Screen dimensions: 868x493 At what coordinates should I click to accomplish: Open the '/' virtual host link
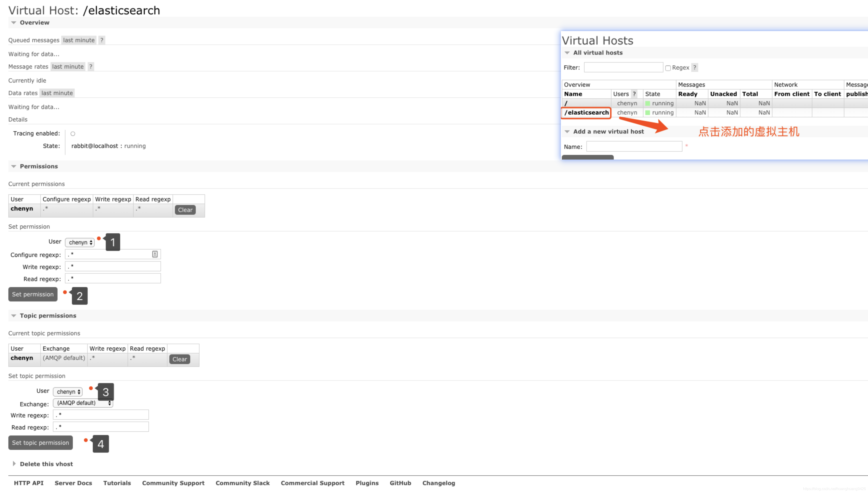click(566, 103)
